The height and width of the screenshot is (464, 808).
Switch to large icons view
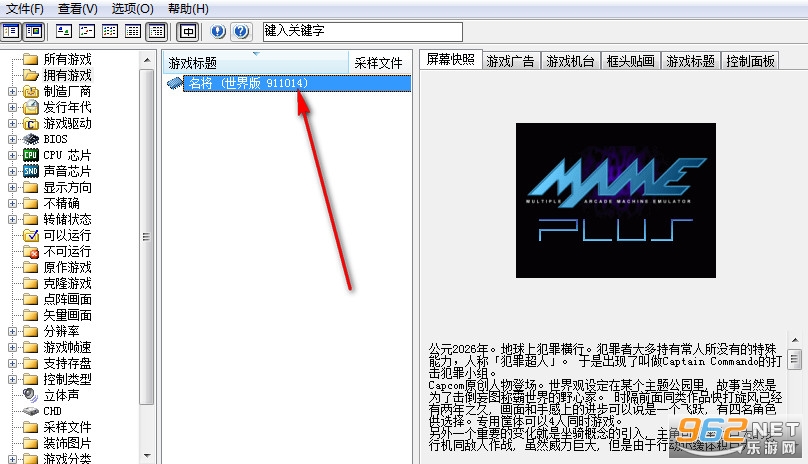pyautogui.click(x=64, y=32)
